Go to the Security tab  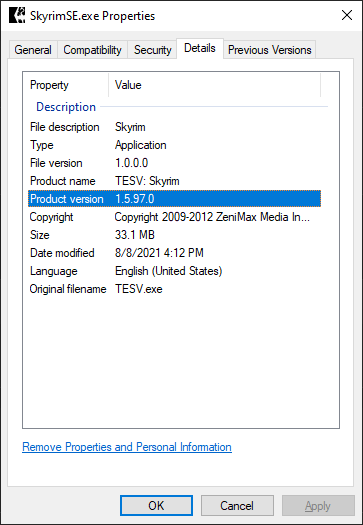point(152,50)
